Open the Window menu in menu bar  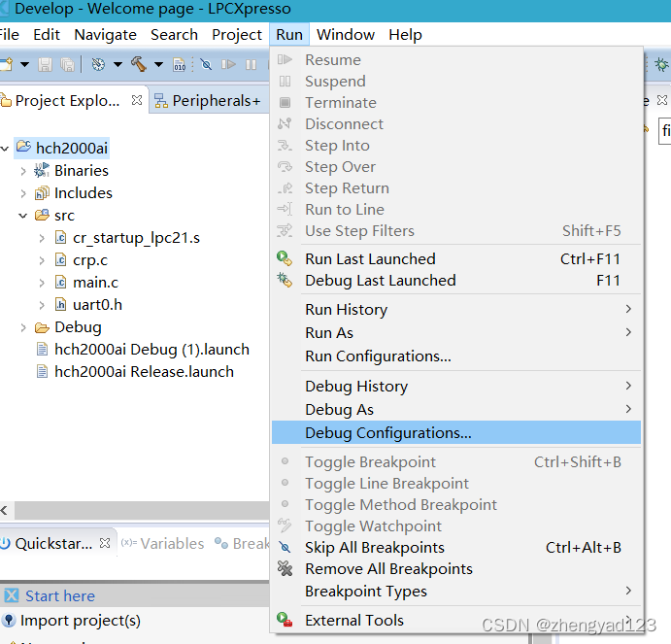coord(345,35)
